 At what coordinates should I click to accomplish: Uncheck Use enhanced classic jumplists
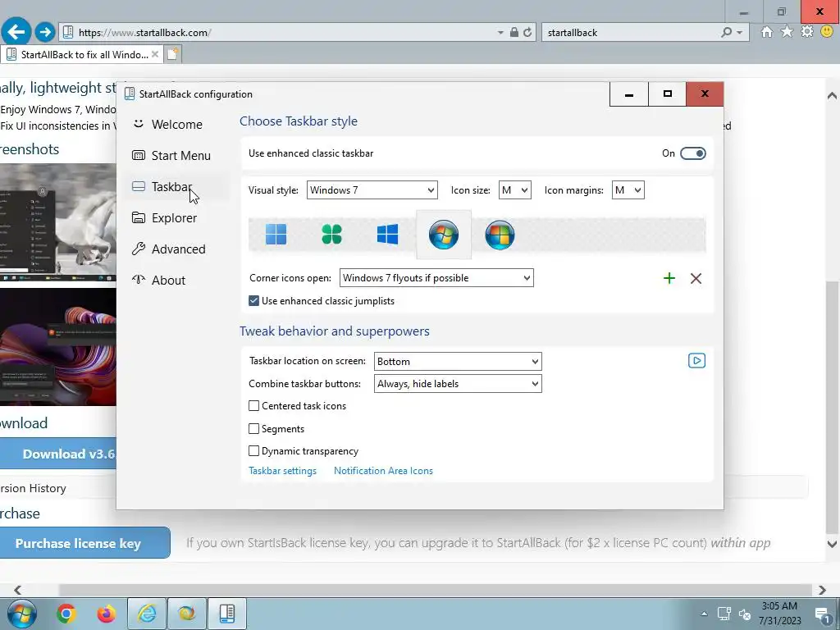click(254, 300)
